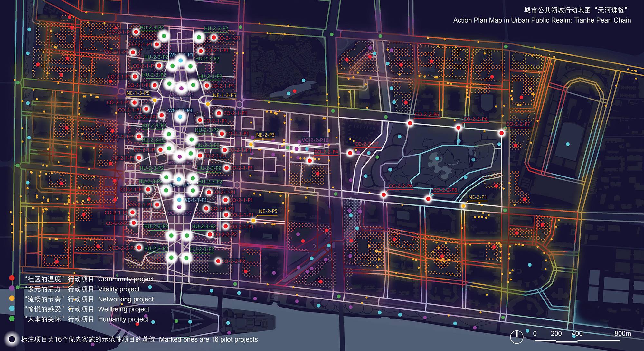The image size is (644, 351).
Task: Click the Action Plan Map English title
Action: (542, 20)
